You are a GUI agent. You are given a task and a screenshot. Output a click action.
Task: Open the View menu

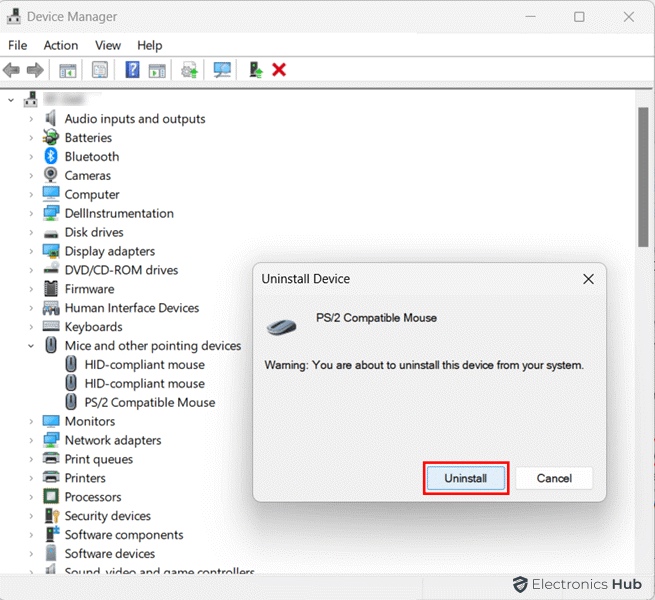[108, 45]
